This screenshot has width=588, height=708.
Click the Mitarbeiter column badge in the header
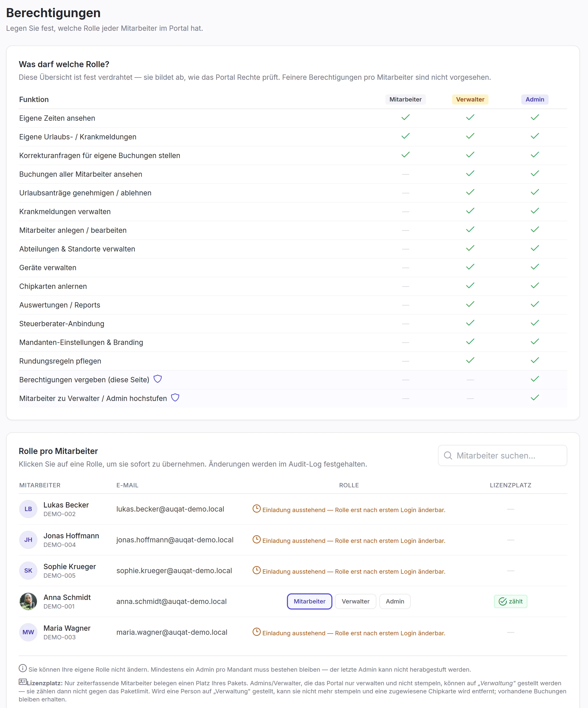pyautogui.click(x=405, y=99)
